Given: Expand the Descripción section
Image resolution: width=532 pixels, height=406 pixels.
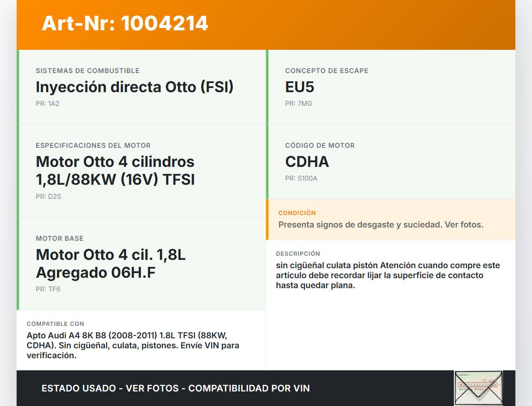Looking at the screenshot, I should pyautogui.click(x=298, y=254).
